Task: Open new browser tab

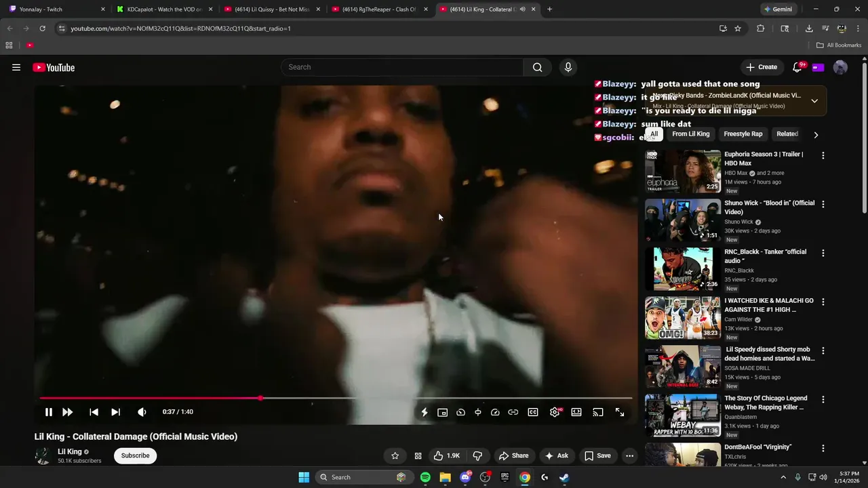Action: [x=549, y=9]
